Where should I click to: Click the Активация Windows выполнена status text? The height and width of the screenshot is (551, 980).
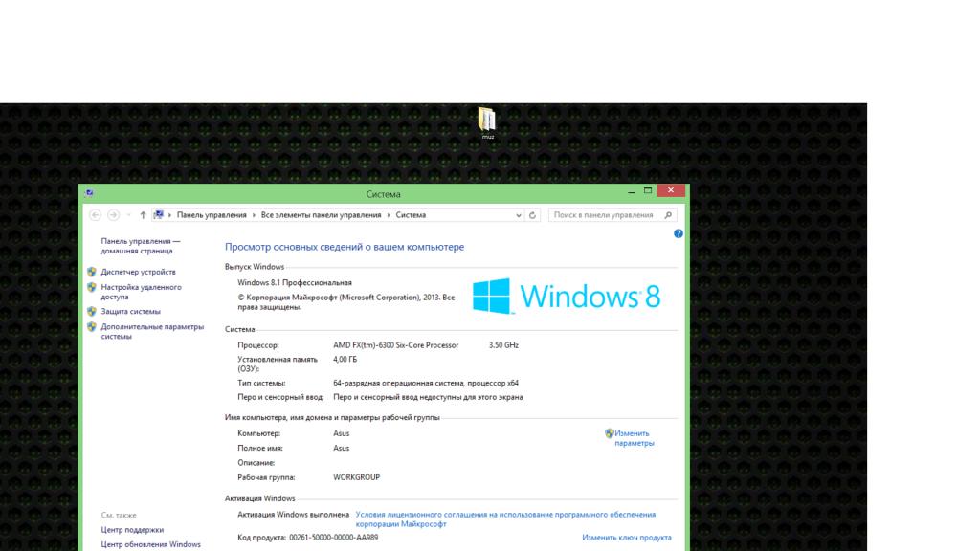(x=293, y=515)
